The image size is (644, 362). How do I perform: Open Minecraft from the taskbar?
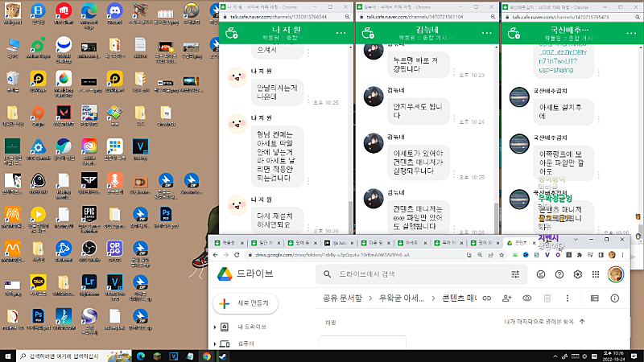point(157,356)
